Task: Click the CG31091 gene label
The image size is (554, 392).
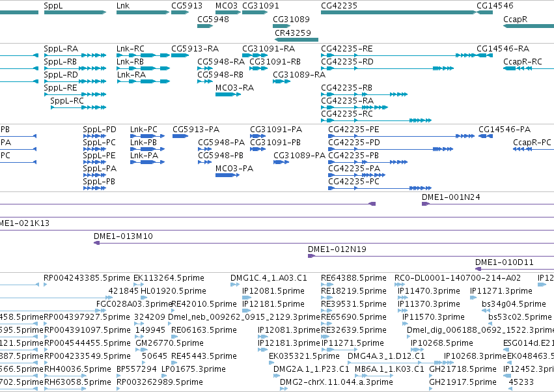Action: click(x=261, y=6)
